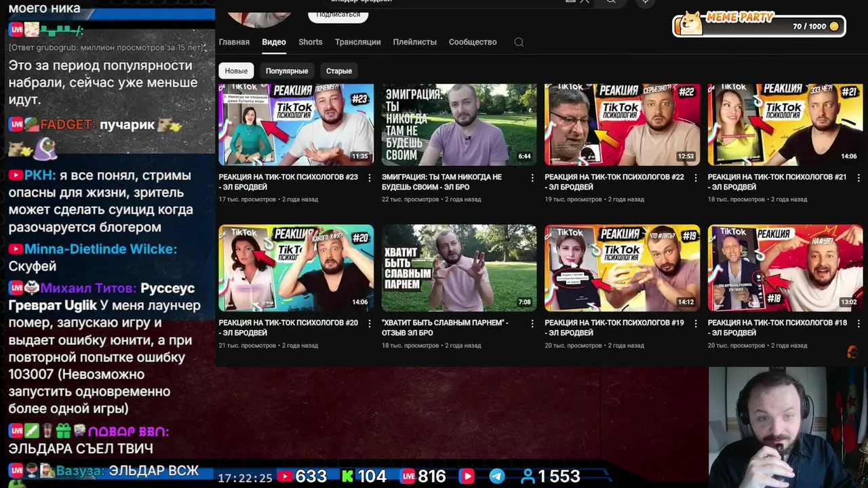This screenshot has height=488, width=868.
Task: Open title Реакция на тик-ток психологов #21
Action: tap(777, 182)
